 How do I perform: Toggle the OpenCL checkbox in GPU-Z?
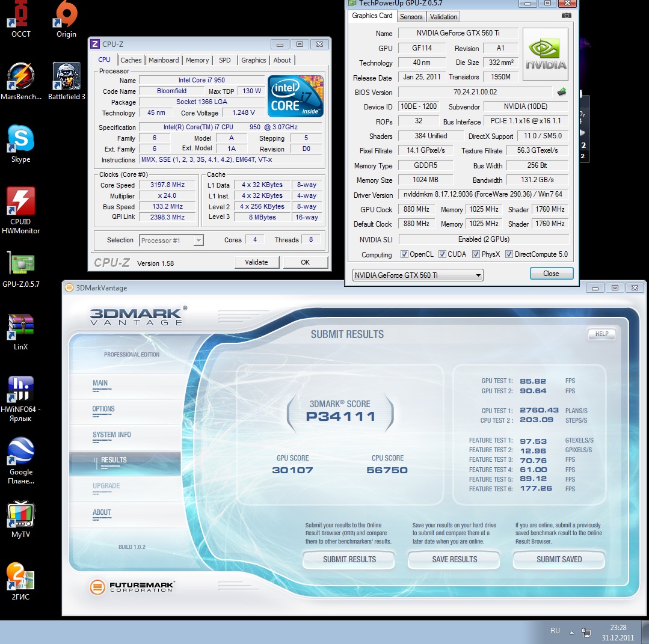(x=404, y=254)
